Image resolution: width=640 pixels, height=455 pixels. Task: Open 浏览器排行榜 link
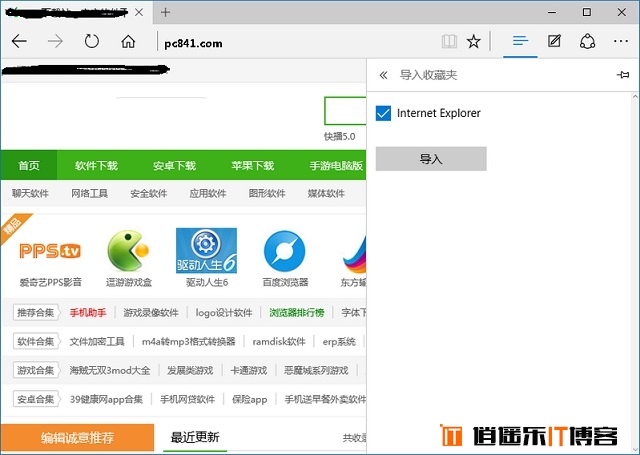click(297, 313)
